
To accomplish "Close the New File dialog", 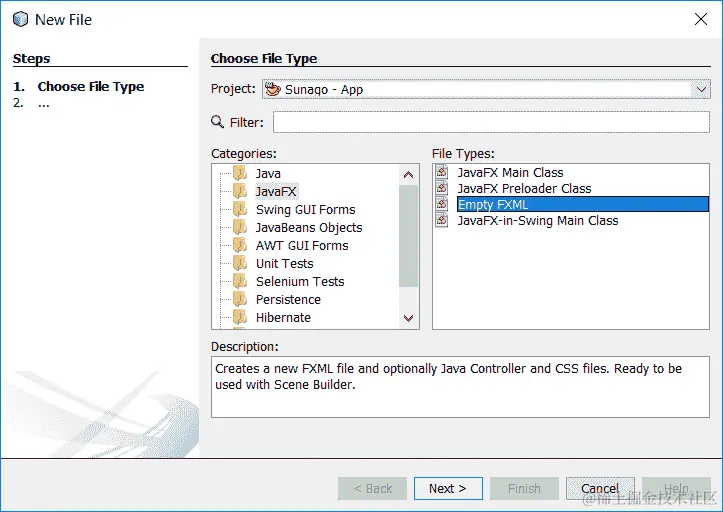I will [701, 19].
